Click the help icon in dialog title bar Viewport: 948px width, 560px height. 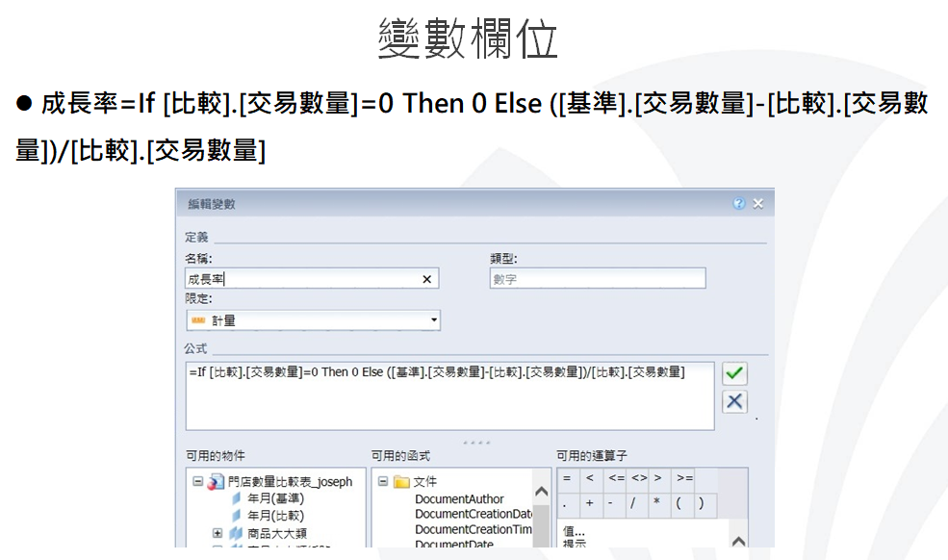pyautogui.click(x=738, y=204)
